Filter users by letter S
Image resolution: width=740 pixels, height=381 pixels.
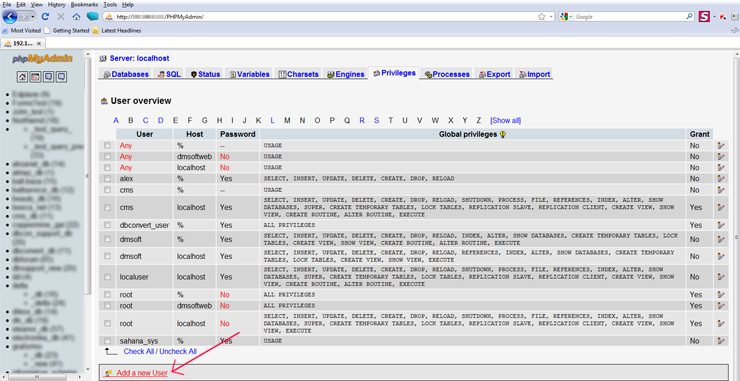[377, 120]
